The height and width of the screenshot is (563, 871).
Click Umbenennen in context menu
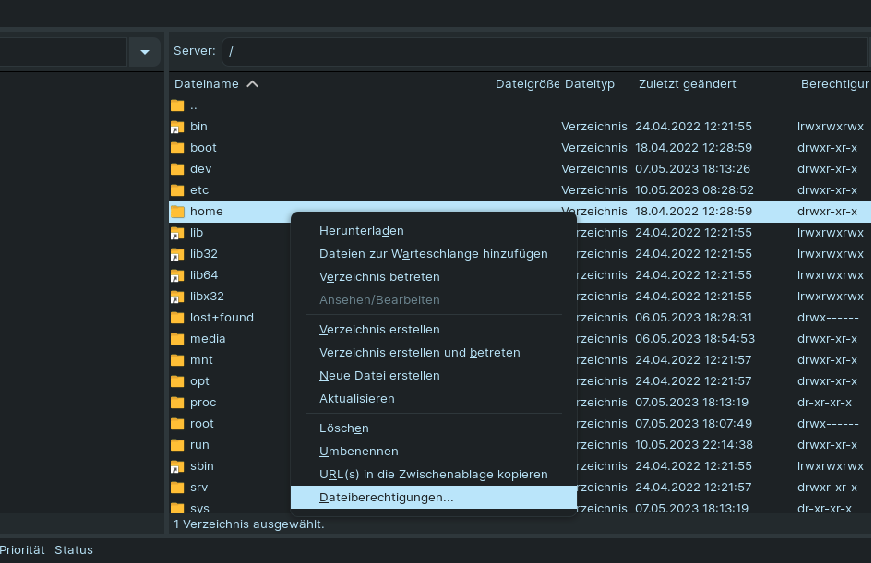pos(358,451)
